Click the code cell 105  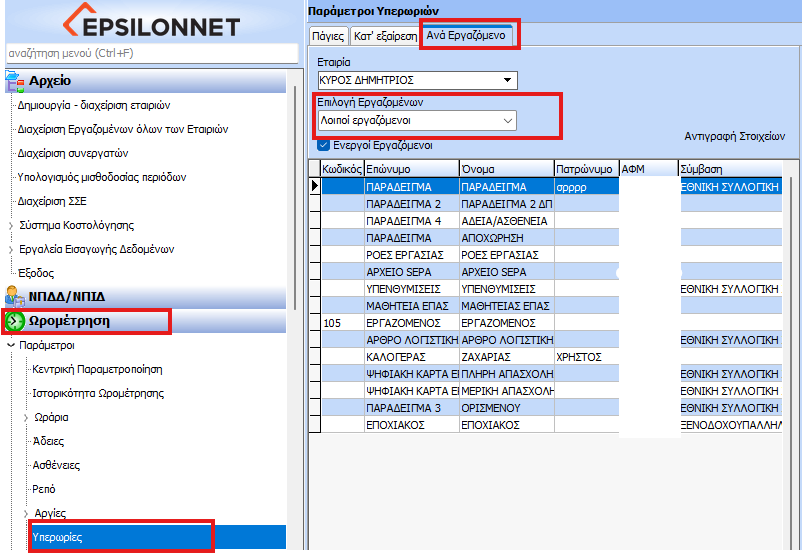coord(342,323)
